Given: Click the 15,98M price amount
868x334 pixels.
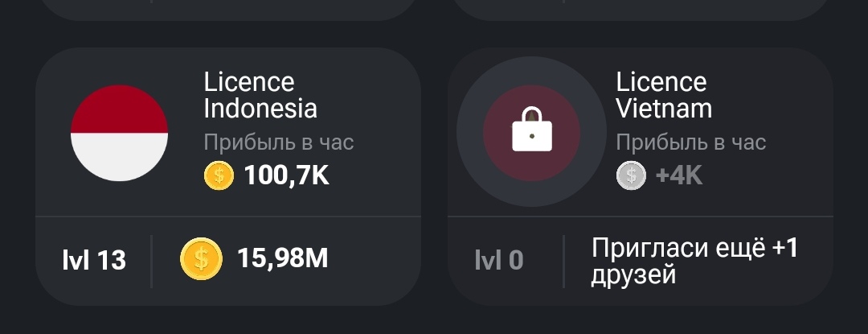Looking at the screenshot, I should (x=283, y=258).
